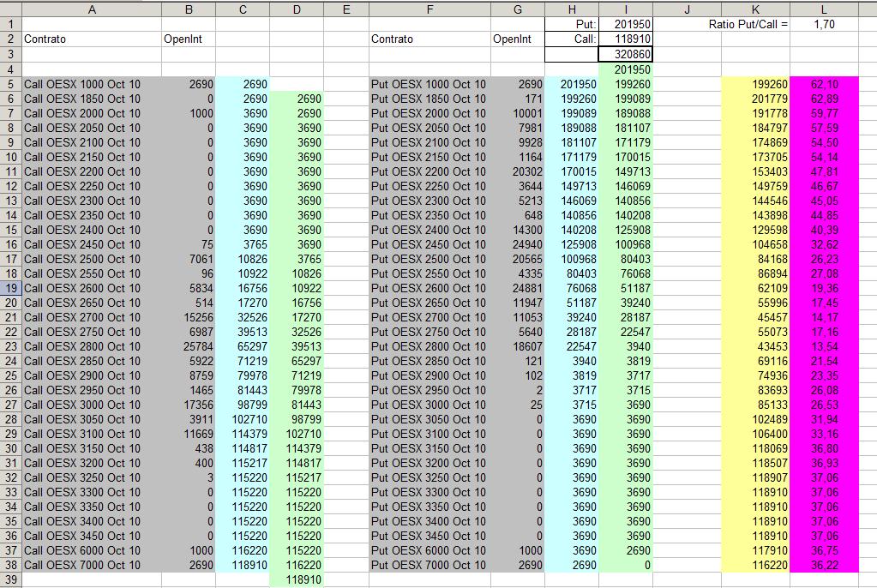Click value 51187 in column H
Screen dimensions: 877x588
(x=572, y=303)
